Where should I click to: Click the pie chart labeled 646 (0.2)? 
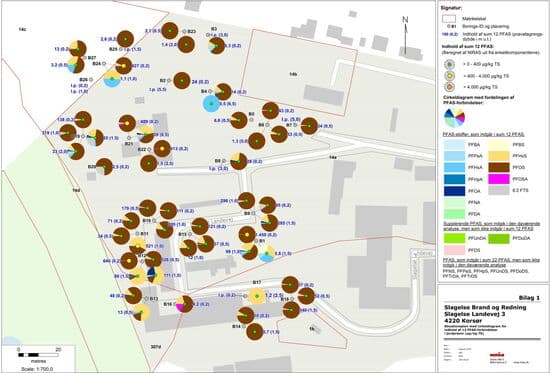(129, 261)
